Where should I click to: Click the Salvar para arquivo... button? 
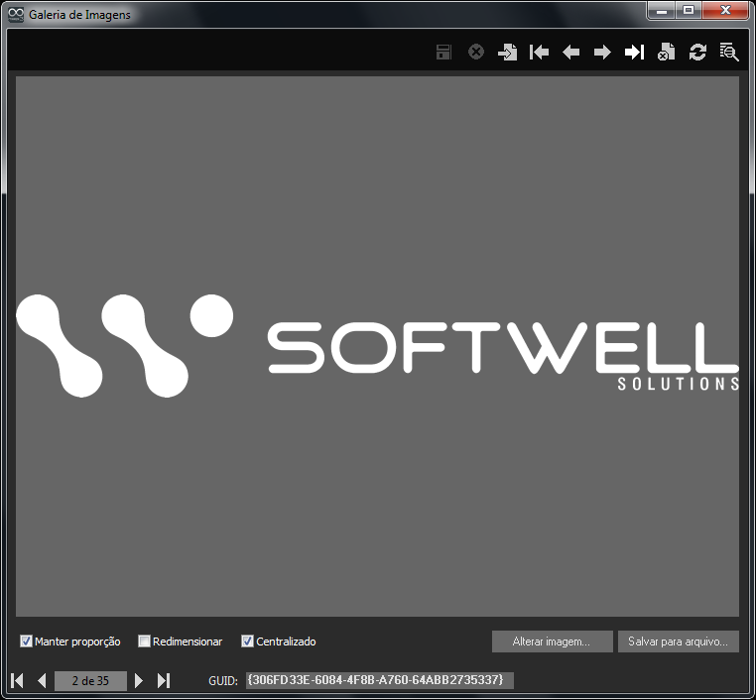click(x=678, y=642)
